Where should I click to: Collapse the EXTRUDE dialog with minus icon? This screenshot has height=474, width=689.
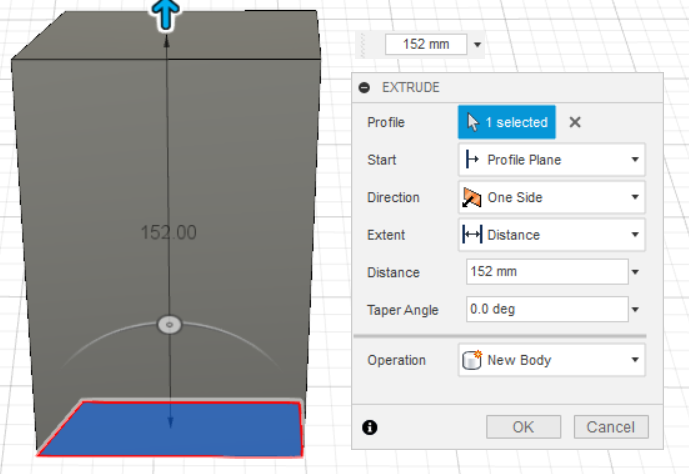pos(364,87)
